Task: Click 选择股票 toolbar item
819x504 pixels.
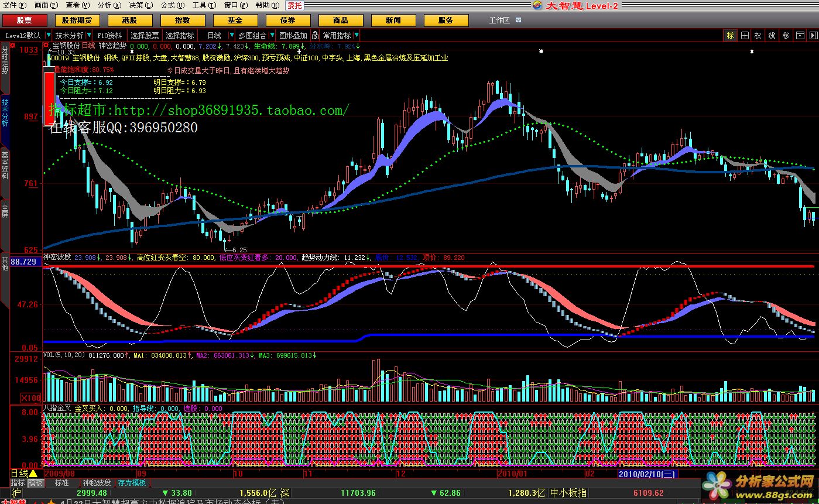Action: [x=145, y=36]
